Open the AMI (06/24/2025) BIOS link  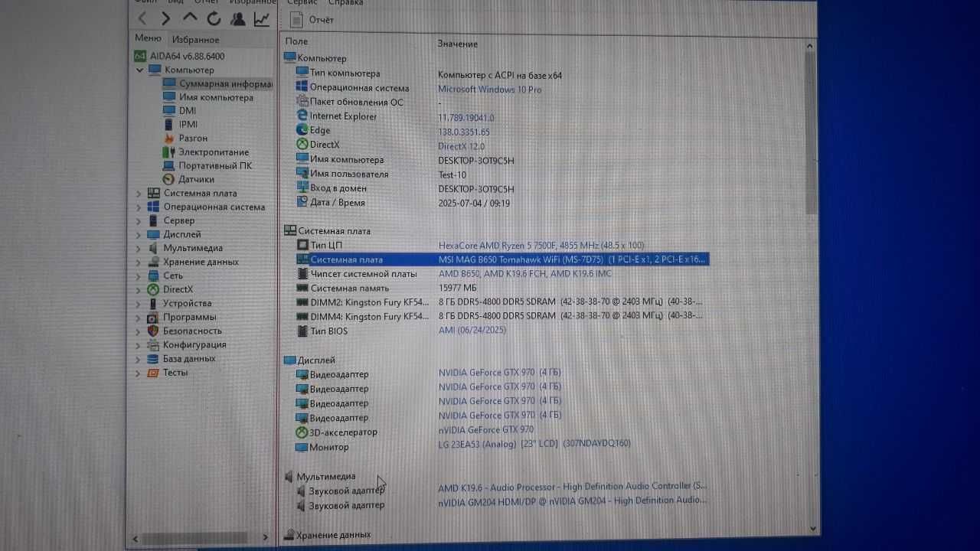pos(472,330)
